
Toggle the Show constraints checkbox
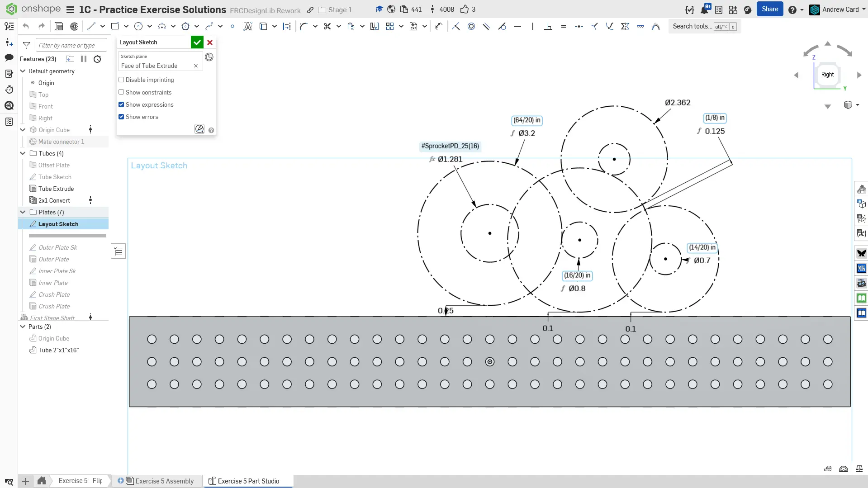(x=121, y=92)
